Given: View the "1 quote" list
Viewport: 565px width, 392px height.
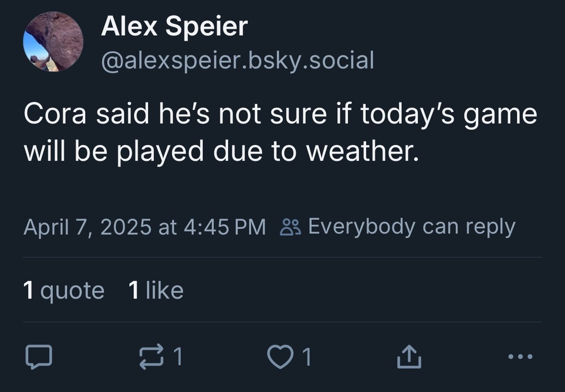Looking at the screenshot, I should click(64, 290).
